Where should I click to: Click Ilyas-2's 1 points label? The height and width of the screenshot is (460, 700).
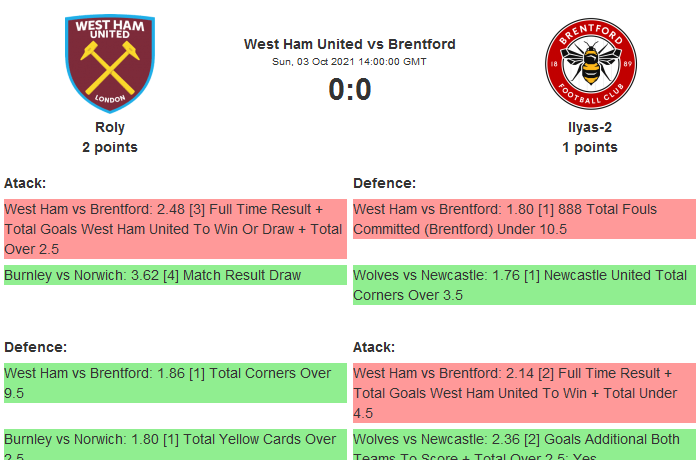point(589,147)
